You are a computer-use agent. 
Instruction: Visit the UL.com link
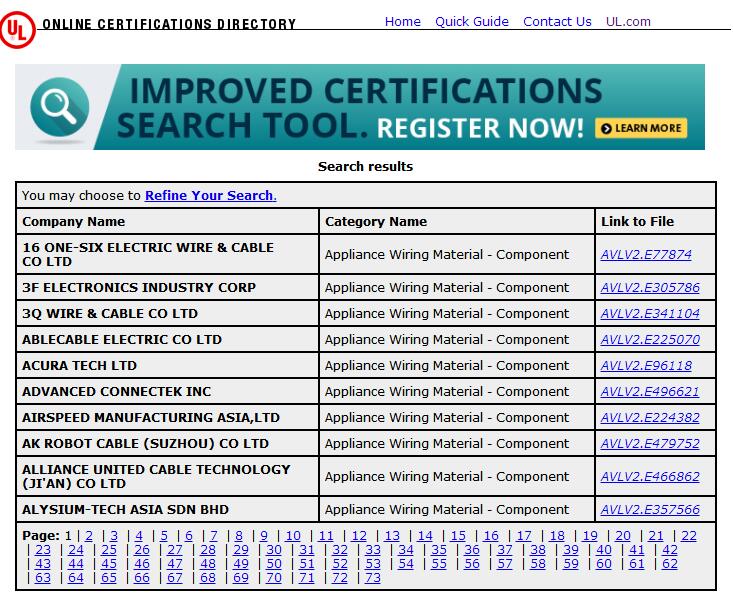coord(628,21)
